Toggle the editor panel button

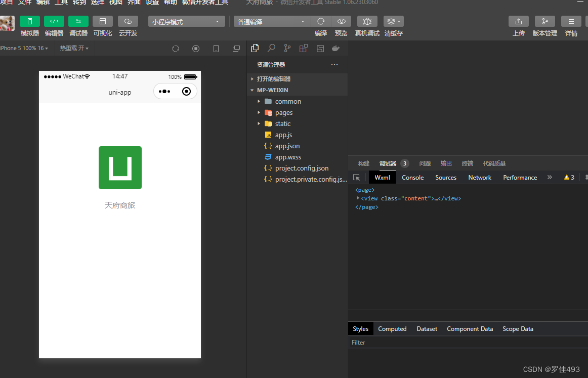pos(54,21)
